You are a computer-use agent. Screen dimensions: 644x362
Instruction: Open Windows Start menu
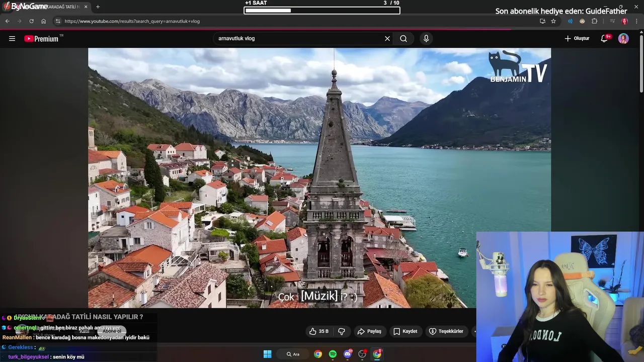pos(268,354)
